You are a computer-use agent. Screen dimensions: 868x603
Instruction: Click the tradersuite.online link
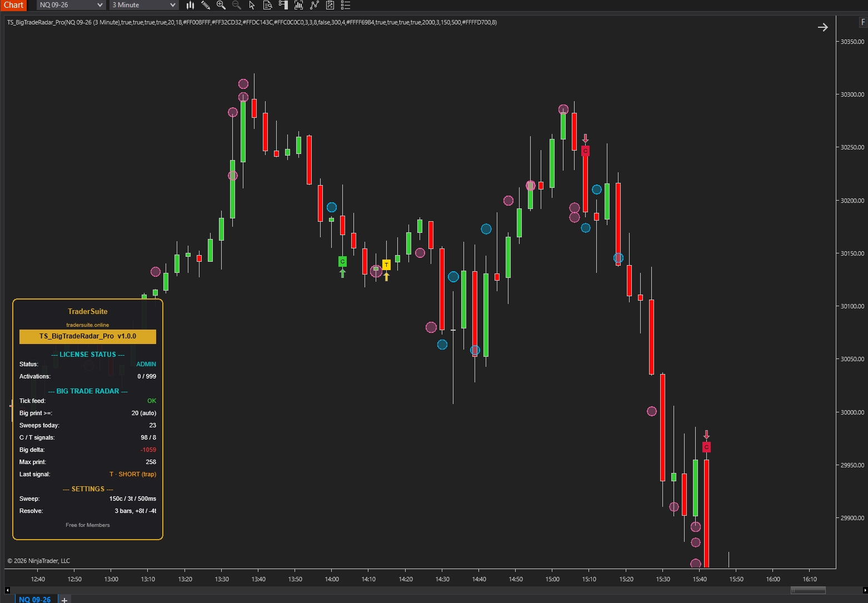tap(88, 325)
